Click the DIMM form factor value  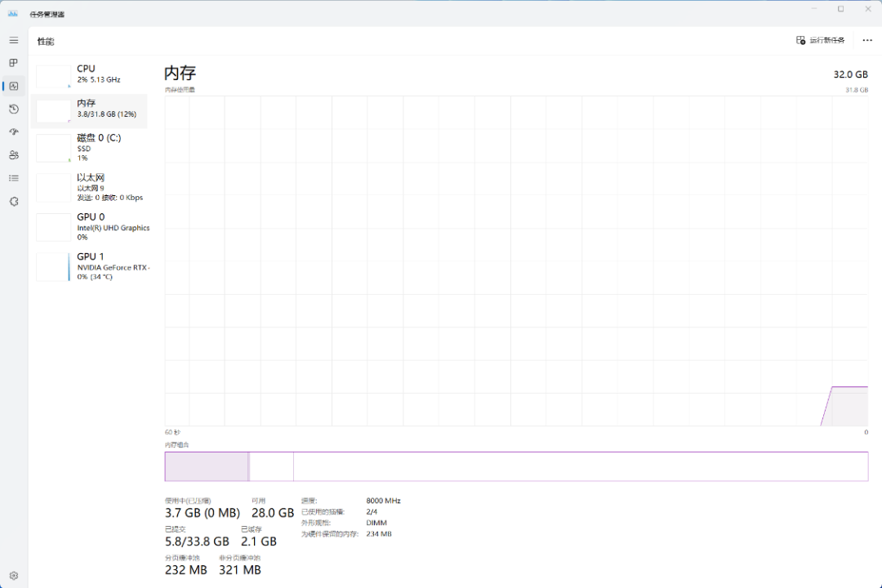click(x=376, y=523)
